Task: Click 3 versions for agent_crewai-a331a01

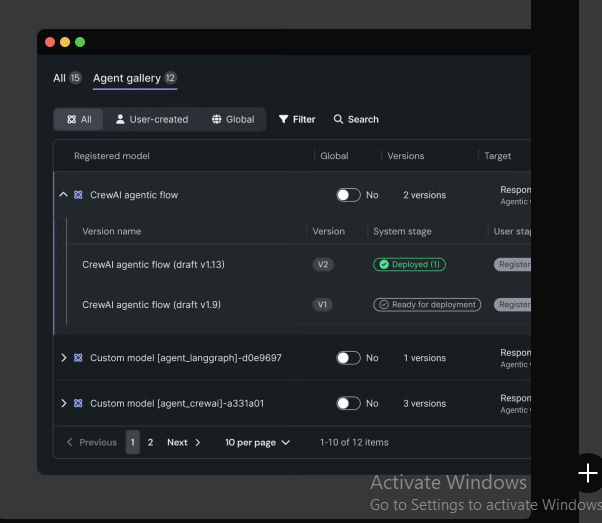Action: click(x=425, y=403)
